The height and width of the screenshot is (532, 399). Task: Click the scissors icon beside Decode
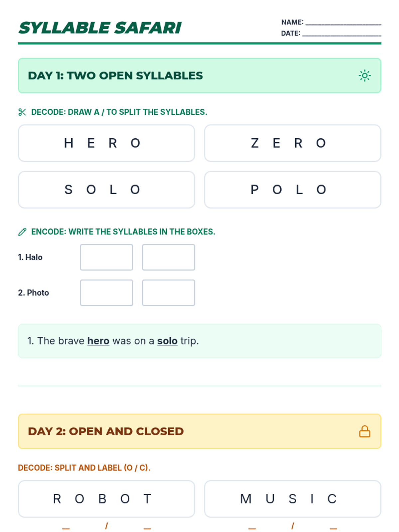point(22,112)
